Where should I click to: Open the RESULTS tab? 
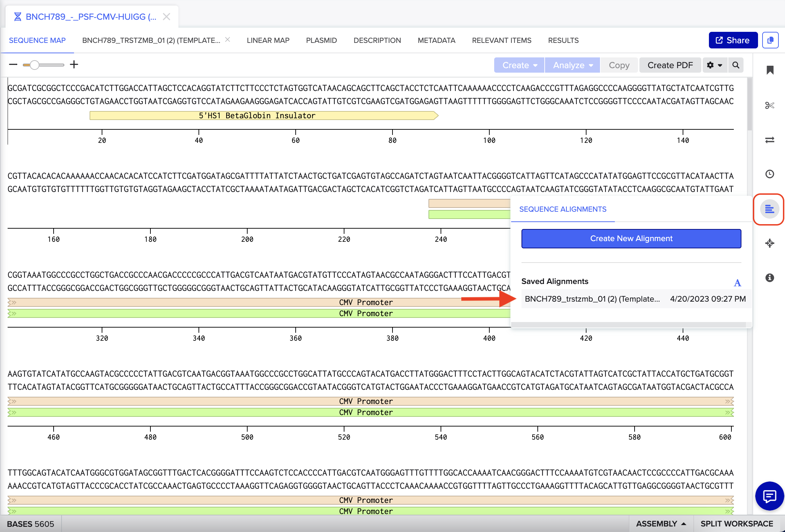tap(563, 40)
